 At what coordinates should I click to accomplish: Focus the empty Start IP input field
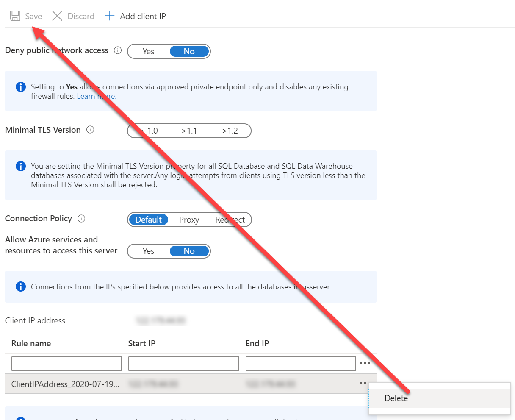coord(184,364)
